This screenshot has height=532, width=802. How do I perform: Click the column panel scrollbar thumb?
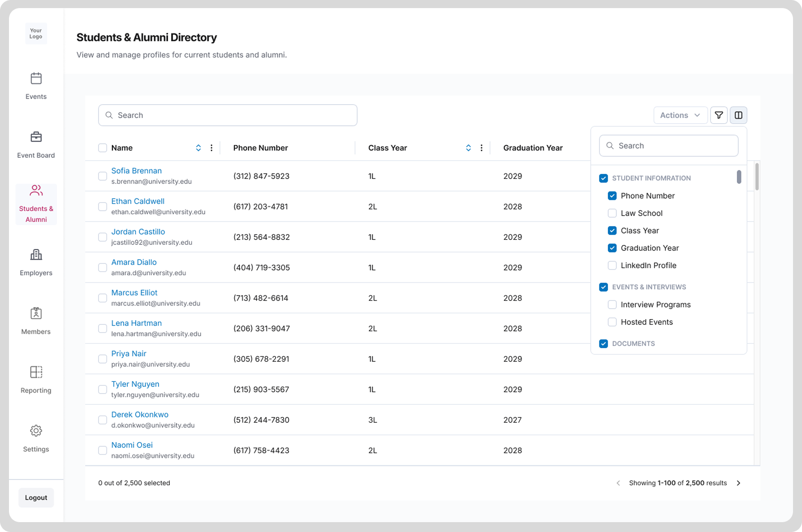pyautogui.click(x=739, y=177)
